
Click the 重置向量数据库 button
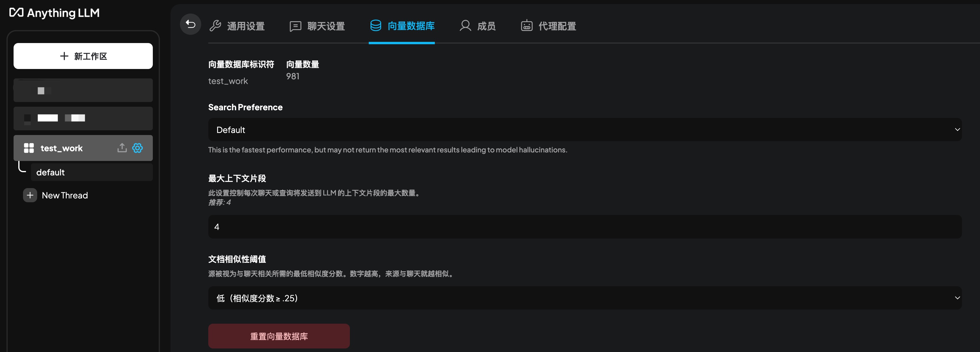[x=278, y=336]
